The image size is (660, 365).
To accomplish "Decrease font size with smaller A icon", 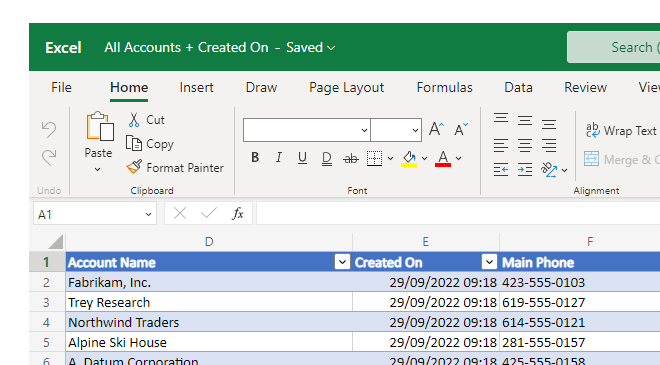I will coord(461,129).
